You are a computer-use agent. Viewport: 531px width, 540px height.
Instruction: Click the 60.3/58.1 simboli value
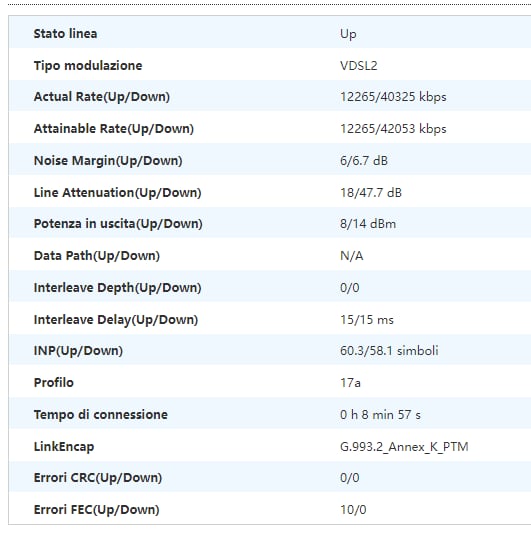click(x=389, y=351)
